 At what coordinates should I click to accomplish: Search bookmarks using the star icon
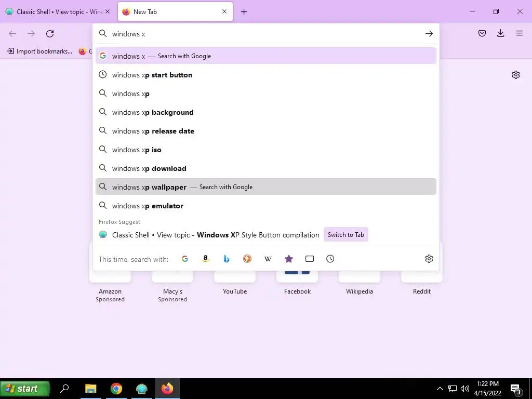(x=289, y=259)
